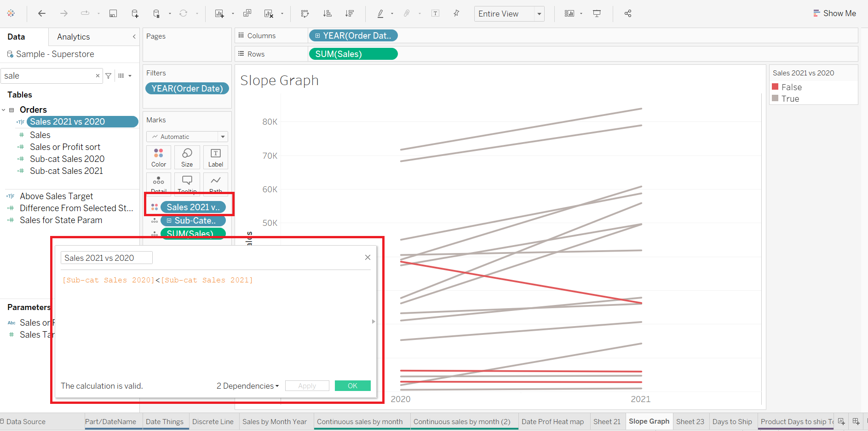Expand the calculation editor function list arrow

tap(374, 322)
